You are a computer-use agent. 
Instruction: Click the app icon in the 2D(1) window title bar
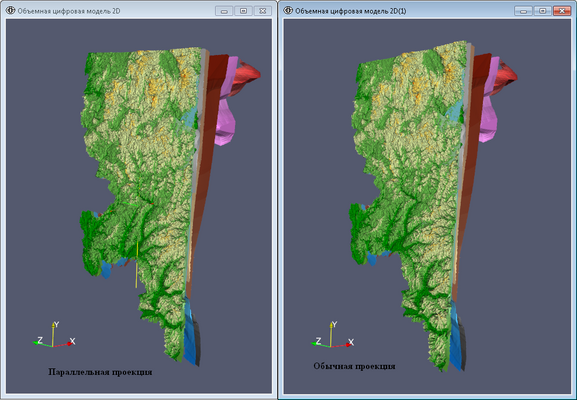288,11
